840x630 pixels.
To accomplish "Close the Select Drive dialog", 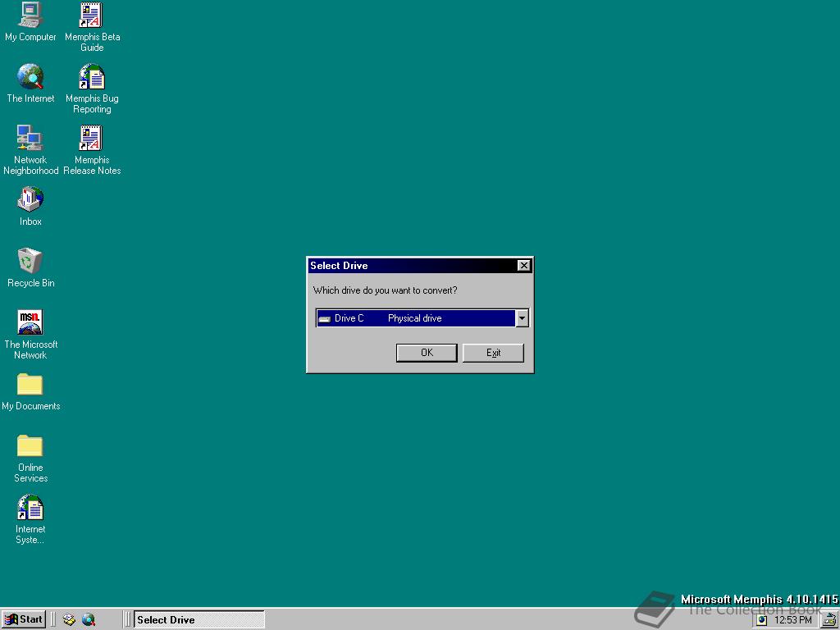I will click(523, 265).
